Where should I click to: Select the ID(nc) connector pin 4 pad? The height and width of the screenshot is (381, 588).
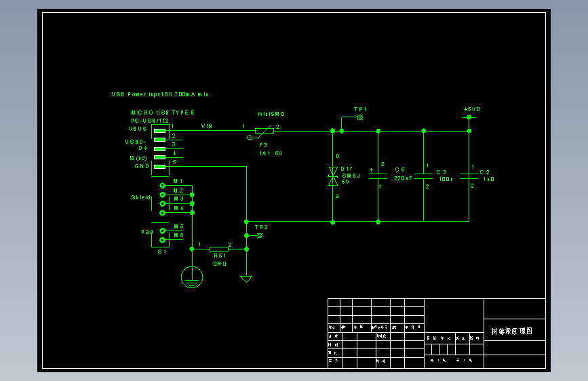(x=160, y=157)
